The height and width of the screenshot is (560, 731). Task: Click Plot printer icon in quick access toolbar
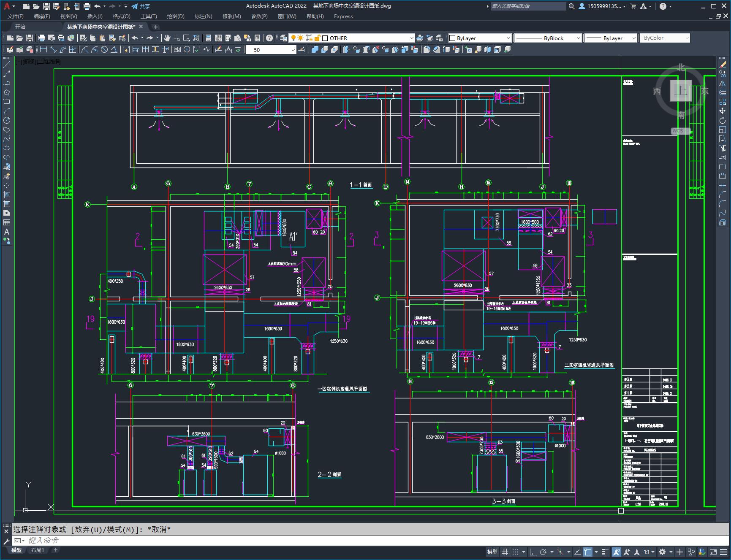[87, 6]
